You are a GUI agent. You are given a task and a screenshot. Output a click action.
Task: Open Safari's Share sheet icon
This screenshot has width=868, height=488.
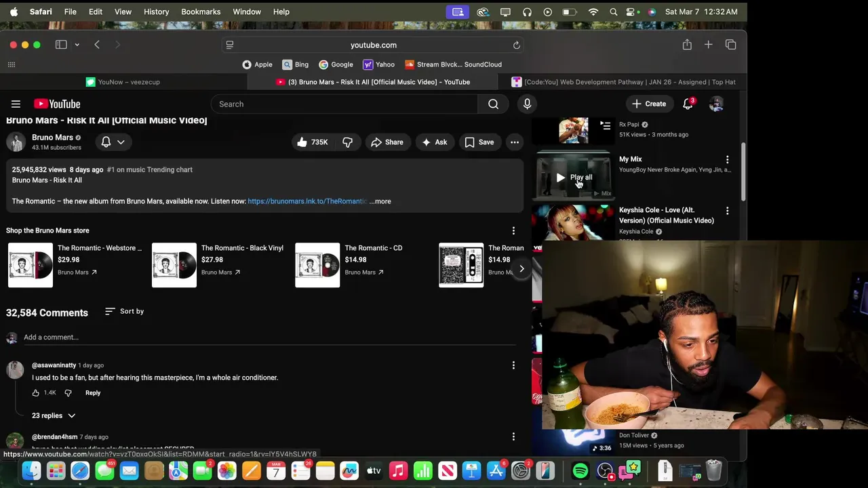click(687, 45)
